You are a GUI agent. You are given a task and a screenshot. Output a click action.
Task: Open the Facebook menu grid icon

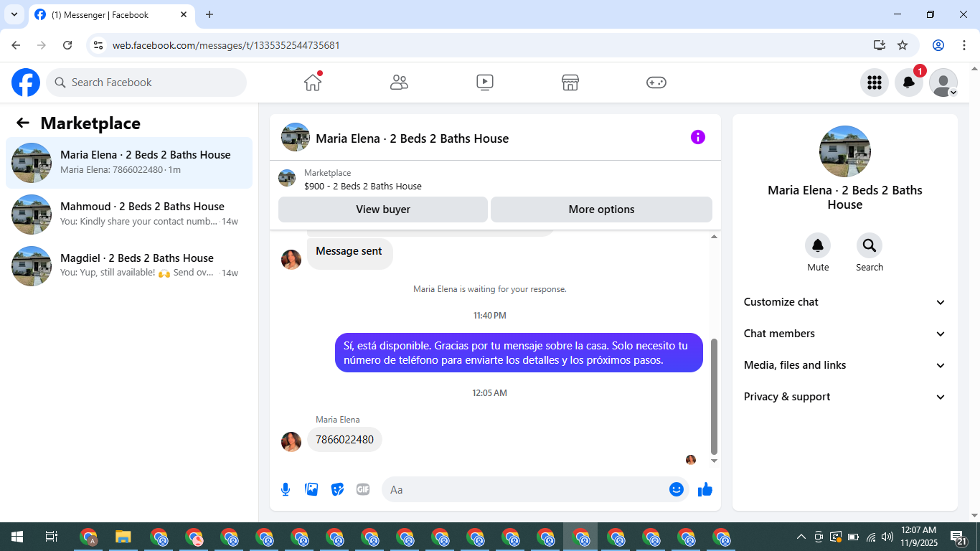875,83
